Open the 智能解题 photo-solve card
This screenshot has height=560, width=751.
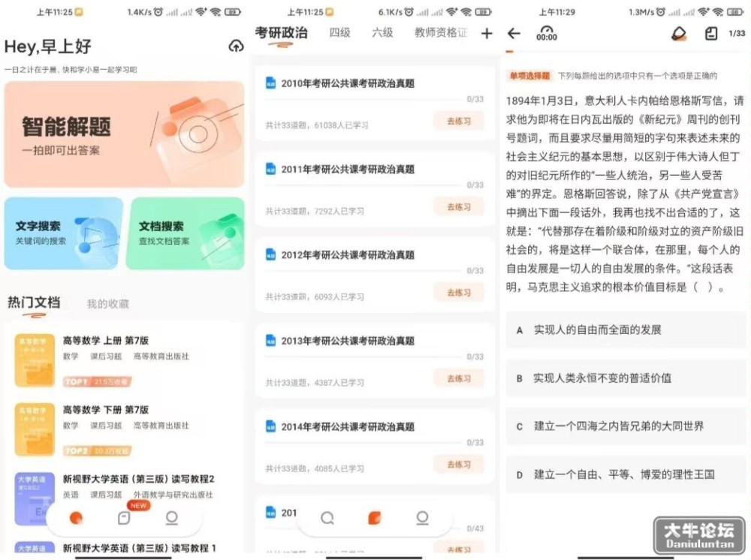(x=124, y=134)
